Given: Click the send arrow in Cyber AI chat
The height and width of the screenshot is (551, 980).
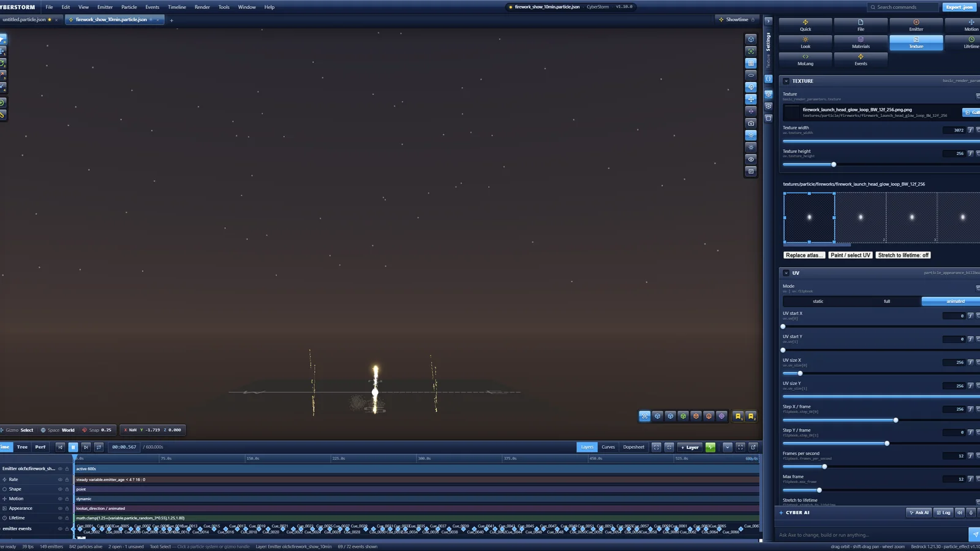Looking at the screenshot, I should [974, 534].
